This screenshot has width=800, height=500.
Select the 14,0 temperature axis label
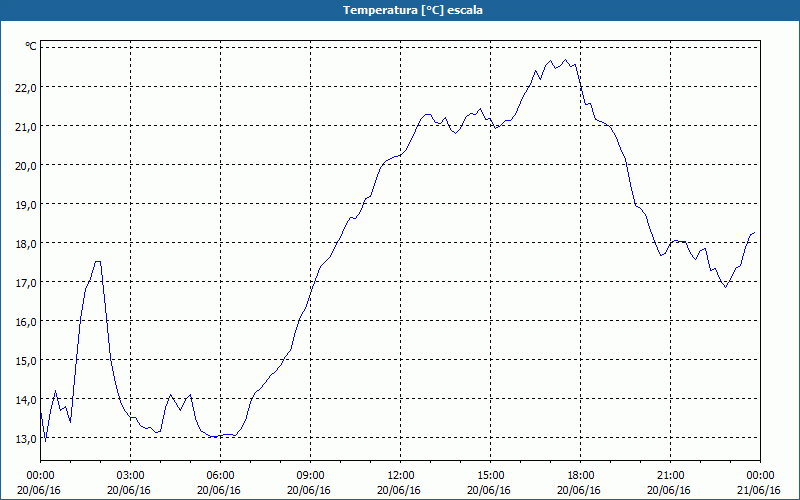pyautogui.click(x=26, y=399)
